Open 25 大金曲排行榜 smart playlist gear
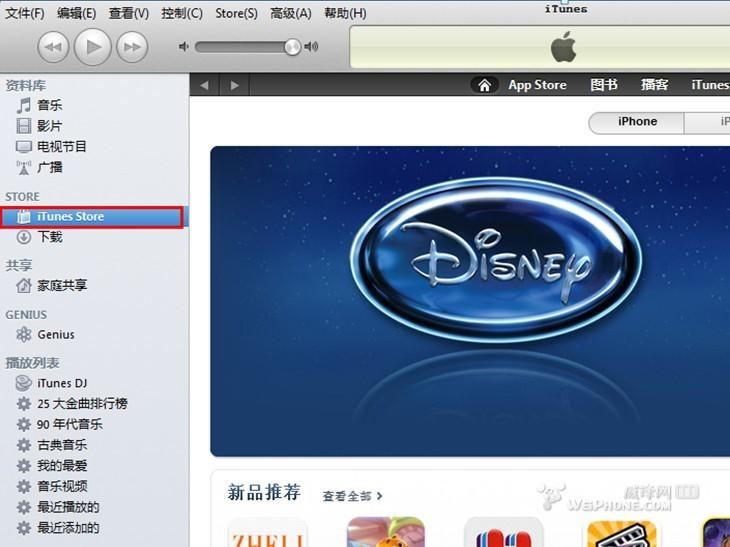 24,404
